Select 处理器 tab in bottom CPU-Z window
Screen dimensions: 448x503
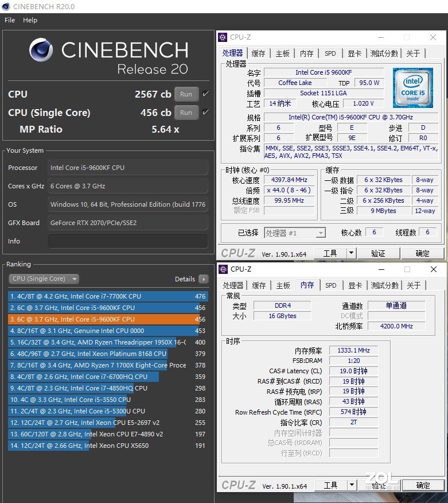pos(233,285)
